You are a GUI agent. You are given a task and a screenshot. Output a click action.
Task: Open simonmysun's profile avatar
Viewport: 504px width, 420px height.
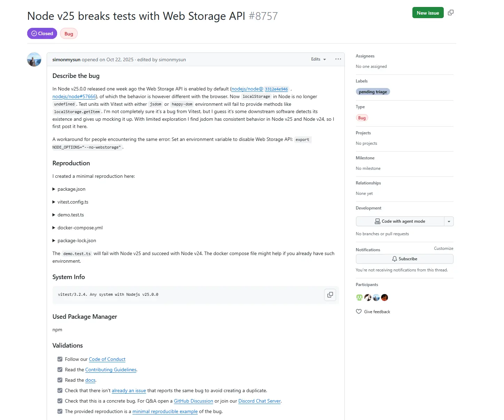click(34, 59)
